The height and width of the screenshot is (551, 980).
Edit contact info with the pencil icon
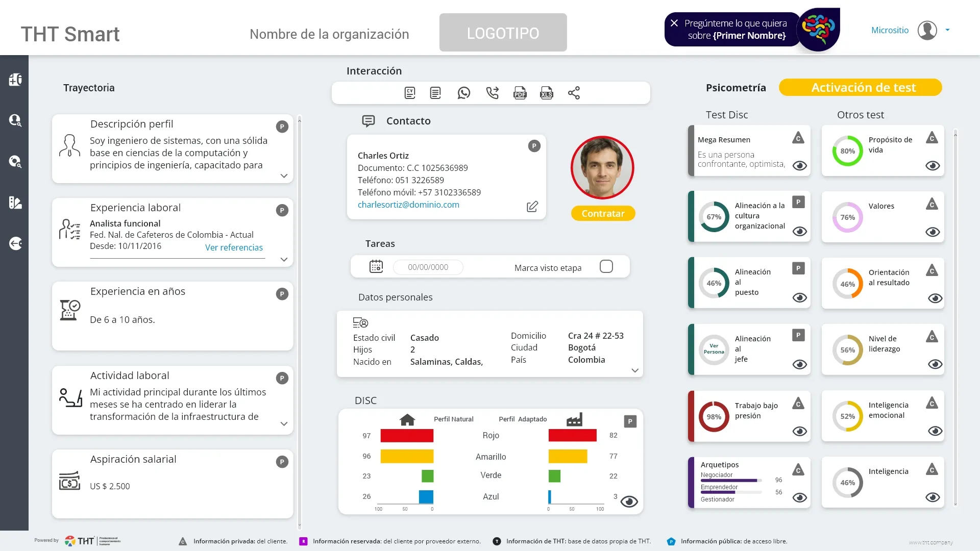click(x=532, y=207)
